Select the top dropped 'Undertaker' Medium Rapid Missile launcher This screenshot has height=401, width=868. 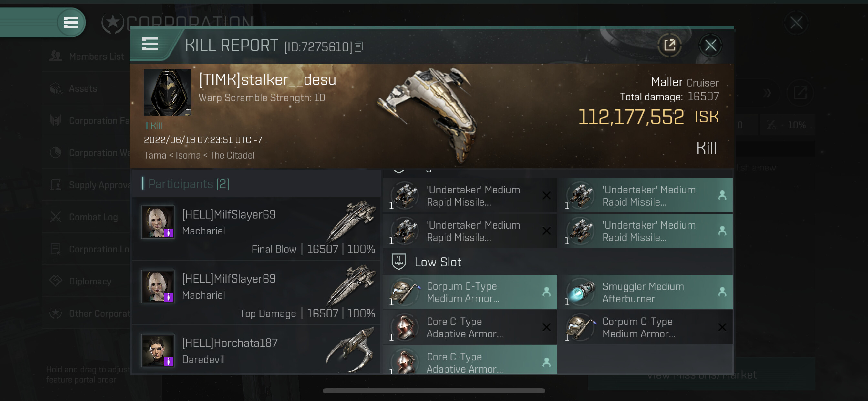(645, 196)
